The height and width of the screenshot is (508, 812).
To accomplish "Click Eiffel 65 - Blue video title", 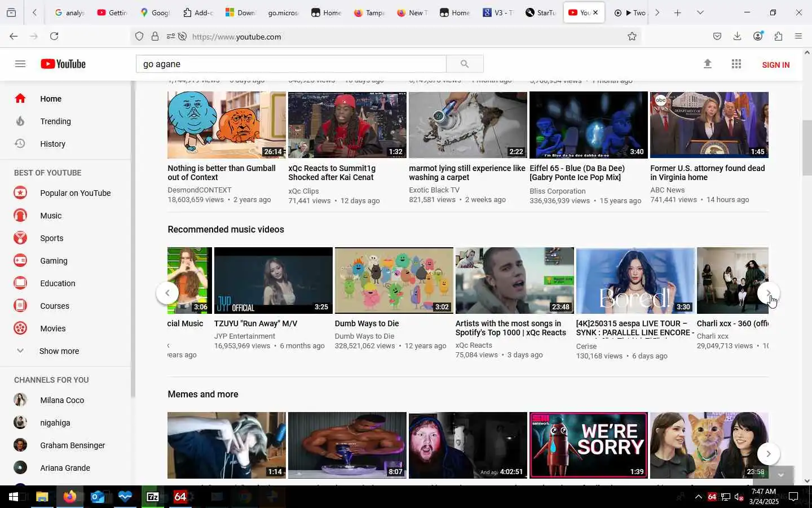I will click(577, 173).
